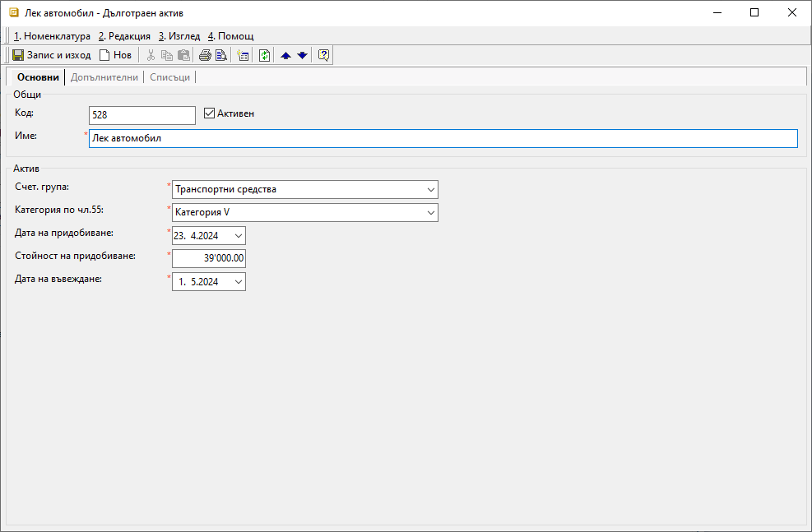The height and width of the screenshot is (532, 812).
Task: Click the refresh icon with green arrows
Action: 264,55
